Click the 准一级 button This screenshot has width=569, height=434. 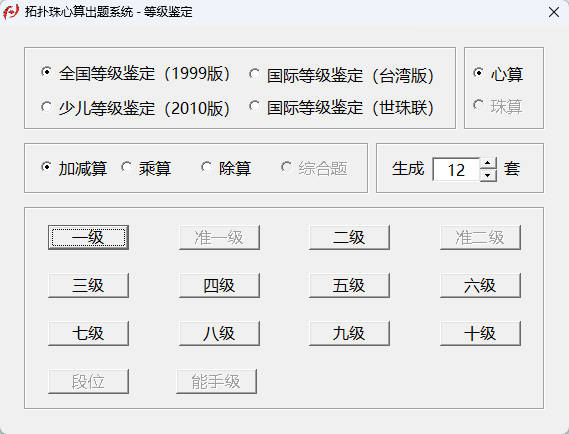point(219,238)
